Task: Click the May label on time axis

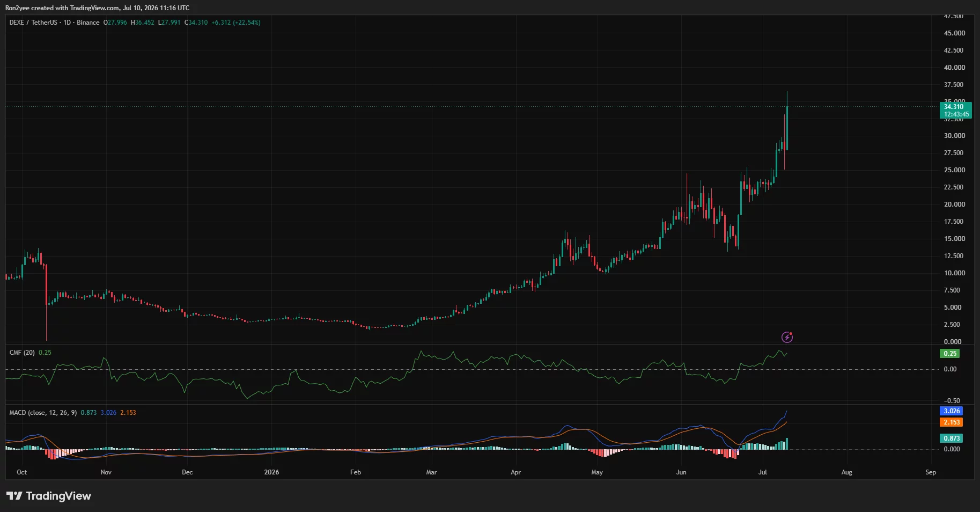Action: (x=597, y=472)
